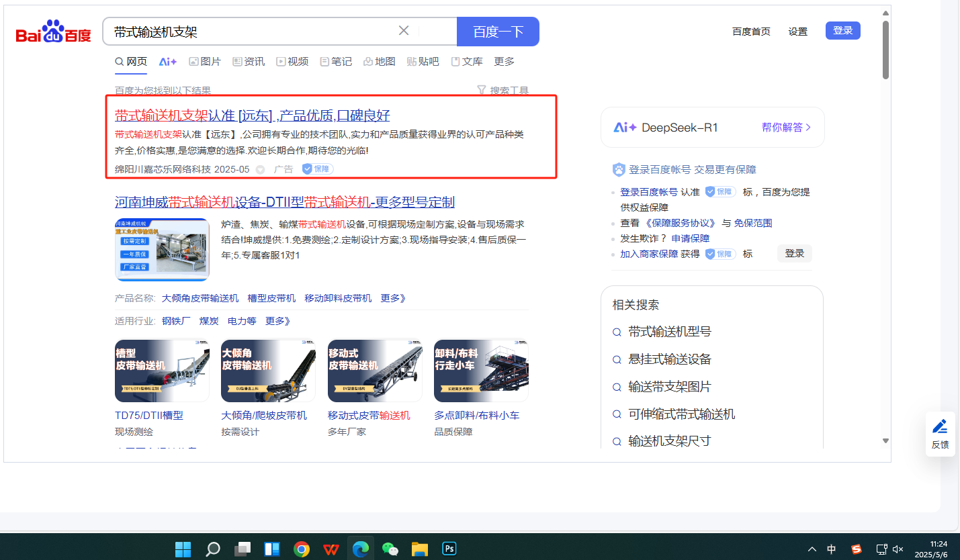Clear the search box with X icon
The height and width of the screenshot is (560, 960).
coord(404,31)
